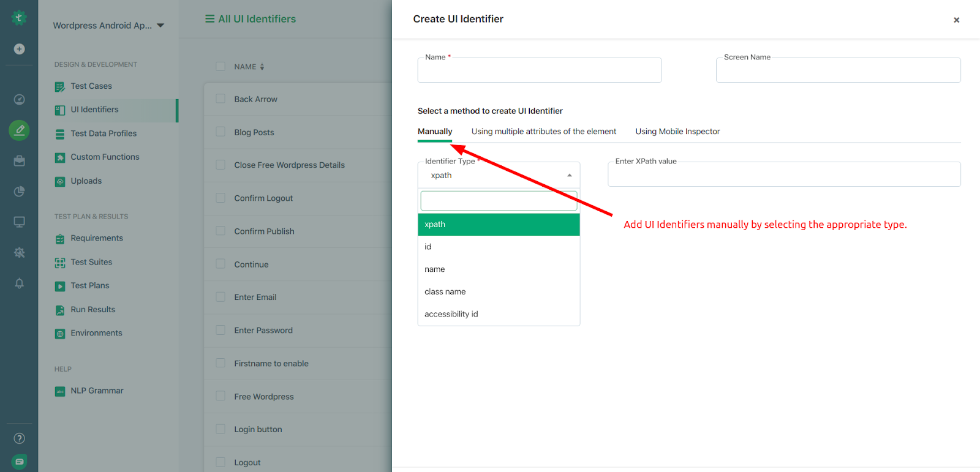Click the Test Suites icon
980x472 pixels.
pyautogui.click(x=60, y=263)
